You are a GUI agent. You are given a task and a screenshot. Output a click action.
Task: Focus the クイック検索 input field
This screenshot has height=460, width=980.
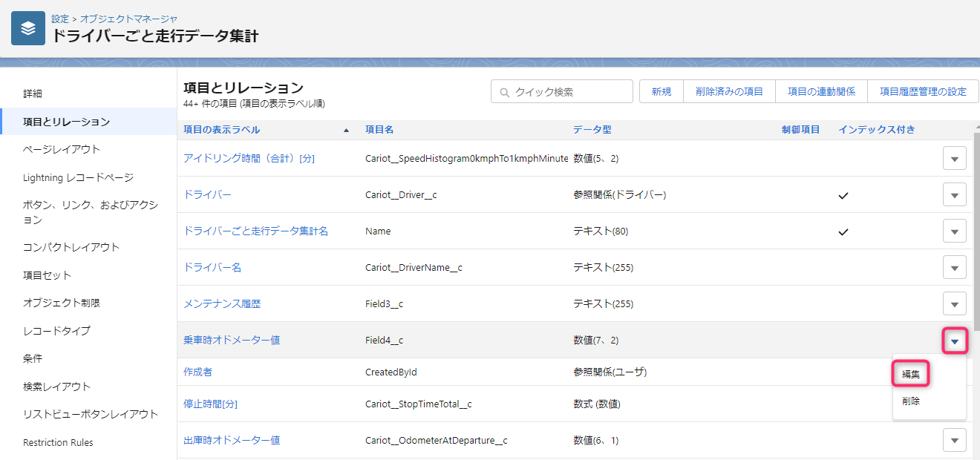(x=562, y=92)
